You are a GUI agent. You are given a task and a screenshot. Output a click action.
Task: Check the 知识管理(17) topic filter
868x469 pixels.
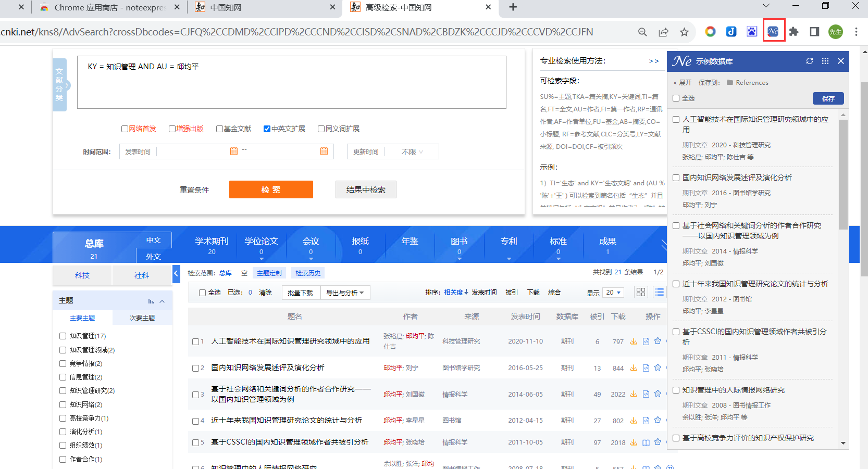pyautogui.click(x=63, y=336)
